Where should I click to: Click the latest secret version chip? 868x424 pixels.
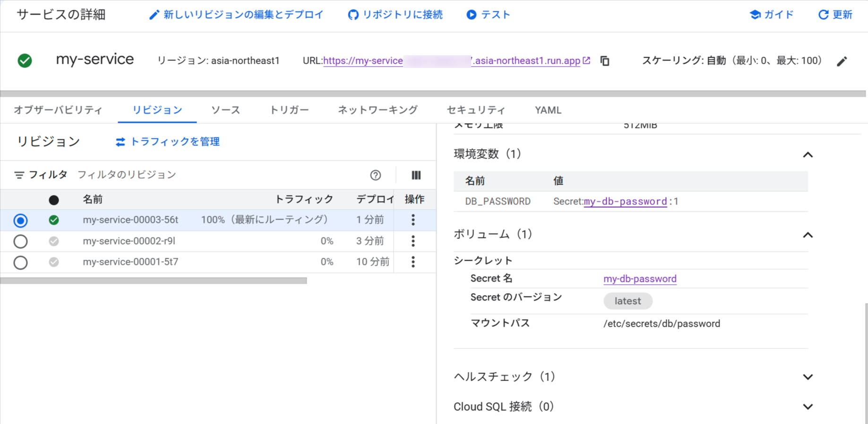627,301
